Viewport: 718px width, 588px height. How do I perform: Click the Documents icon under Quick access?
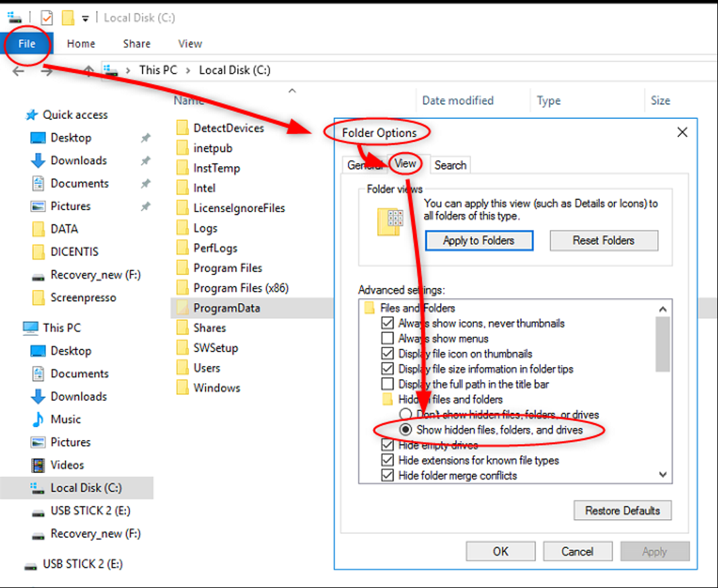(x=38, y=183)
